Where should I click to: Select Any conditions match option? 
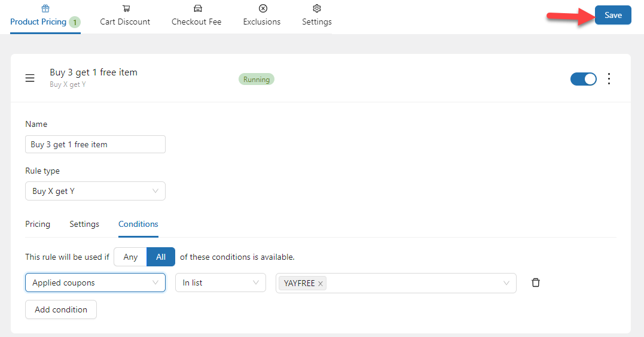(130, 257)
